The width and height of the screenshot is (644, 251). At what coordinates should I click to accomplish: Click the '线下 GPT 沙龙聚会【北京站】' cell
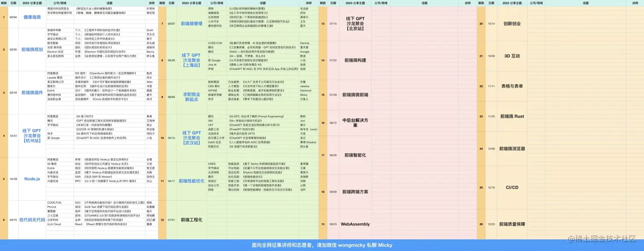coord(355,24)
